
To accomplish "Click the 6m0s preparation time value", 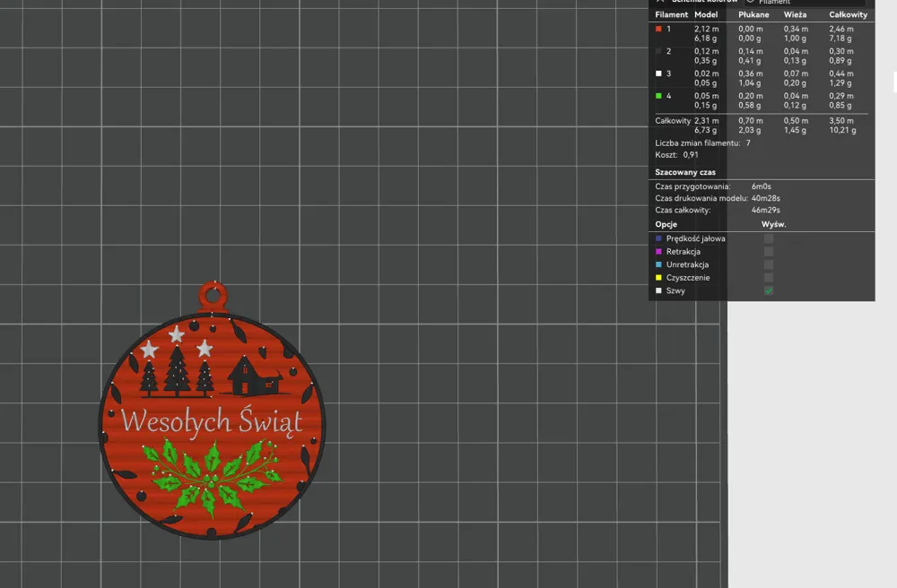I will [762, 186].
